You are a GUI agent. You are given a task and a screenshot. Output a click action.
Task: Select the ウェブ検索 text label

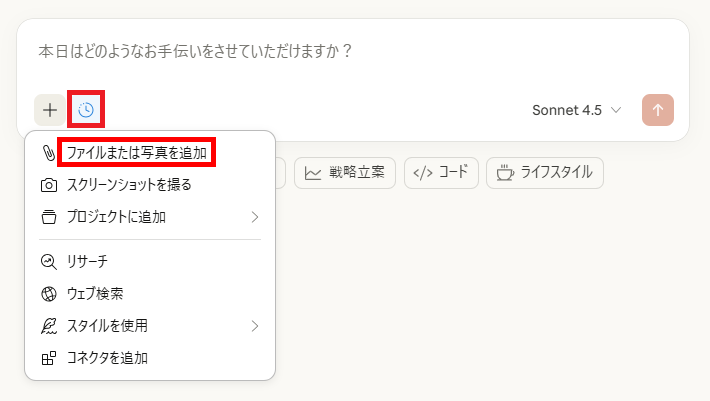[x=95, y=294]
